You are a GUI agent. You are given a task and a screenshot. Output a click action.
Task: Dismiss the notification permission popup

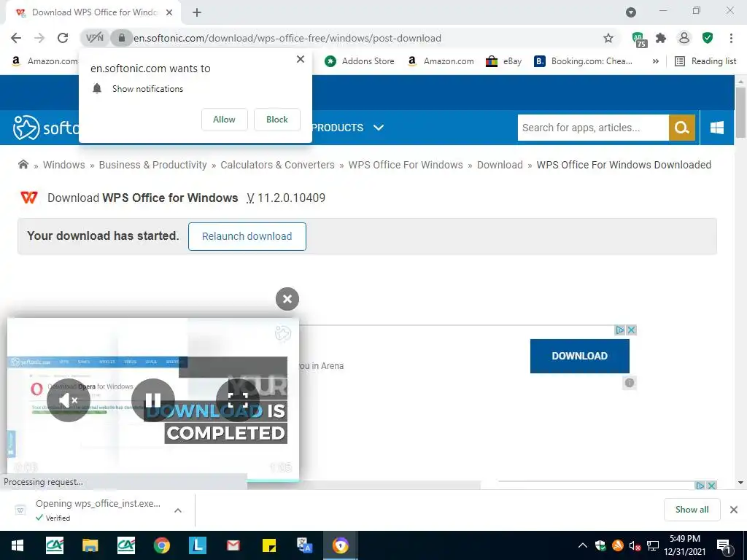pos(300,59)
